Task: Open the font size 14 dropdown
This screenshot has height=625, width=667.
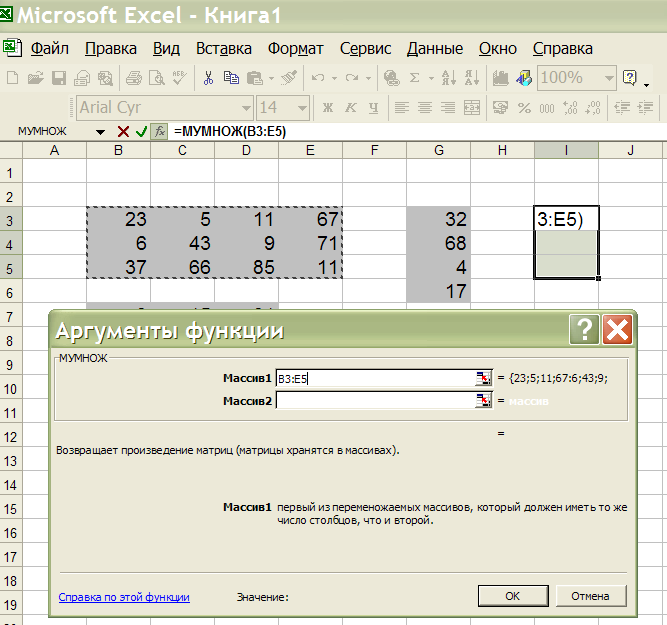Action: click(x=302, y=108)
